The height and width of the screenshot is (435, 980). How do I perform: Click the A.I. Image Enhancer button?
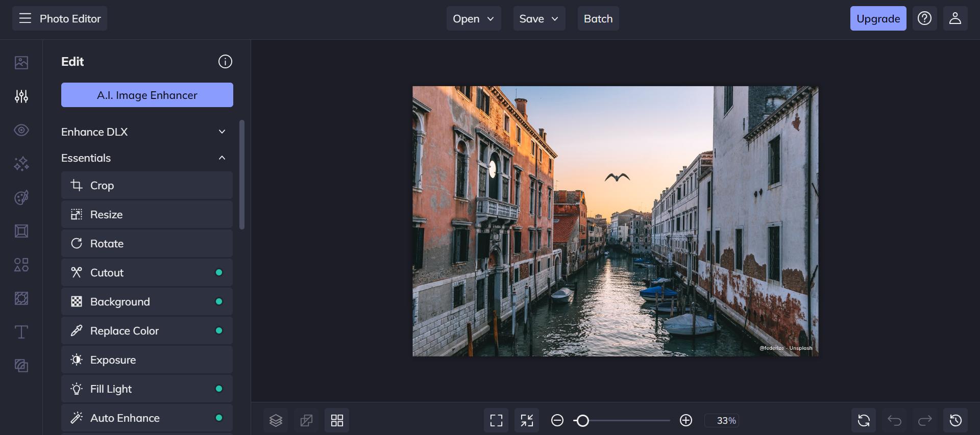(147, 95)
